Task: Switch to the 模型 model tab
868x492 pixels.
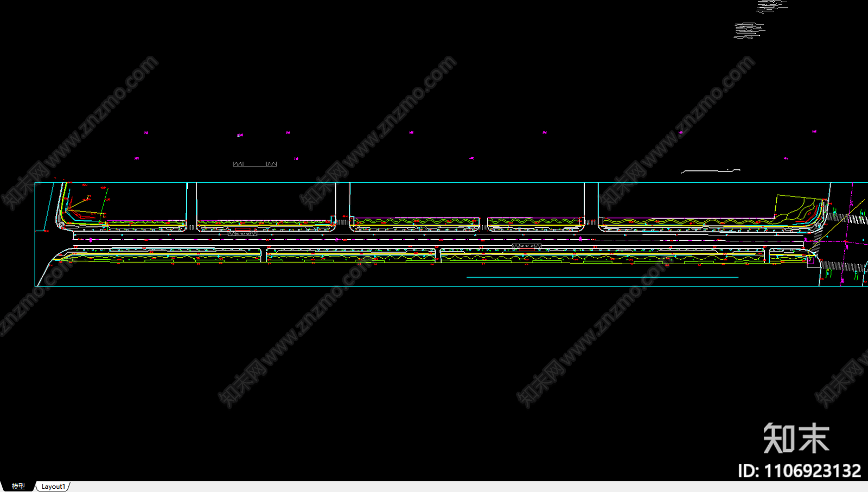Action: pyautogui.click(x=18, y=487)
